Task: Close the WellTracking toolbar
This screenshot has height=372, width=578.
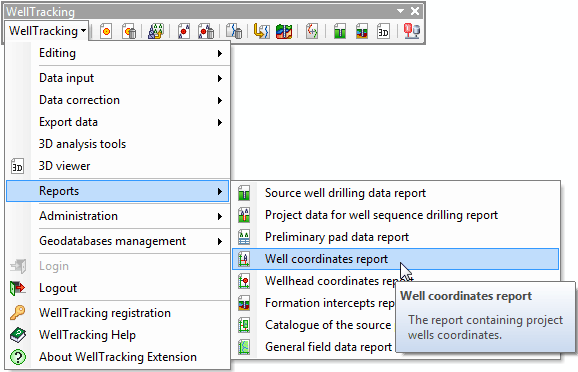Action: [415, 11]
